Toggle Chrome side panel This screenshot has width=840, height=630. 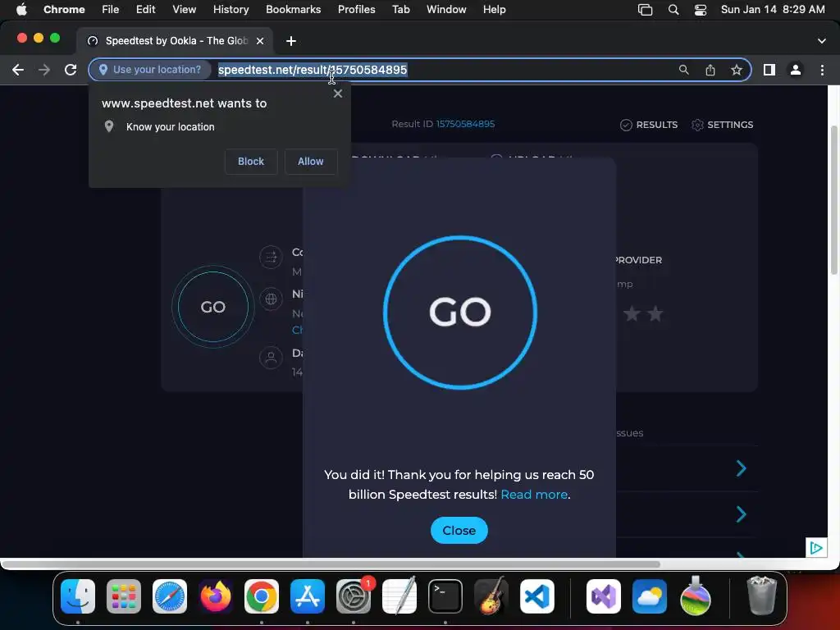[x=769, y=70]
